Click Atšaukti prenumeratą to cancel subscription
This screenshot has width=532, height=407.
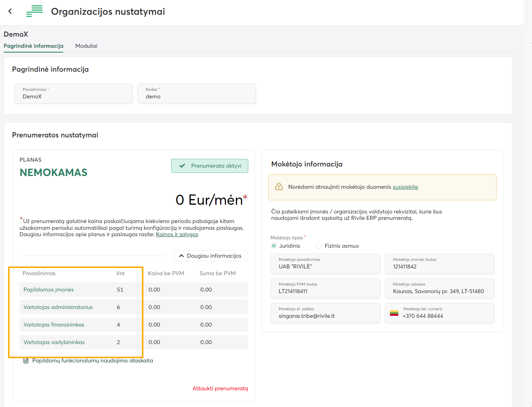220,388
